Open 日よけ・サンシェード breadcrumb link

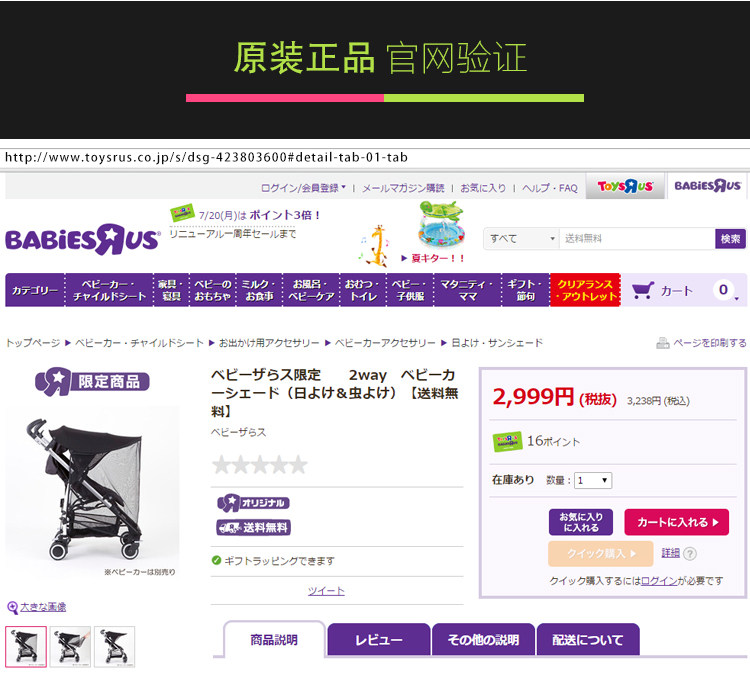pyautogui.click(x=497, y=342)
